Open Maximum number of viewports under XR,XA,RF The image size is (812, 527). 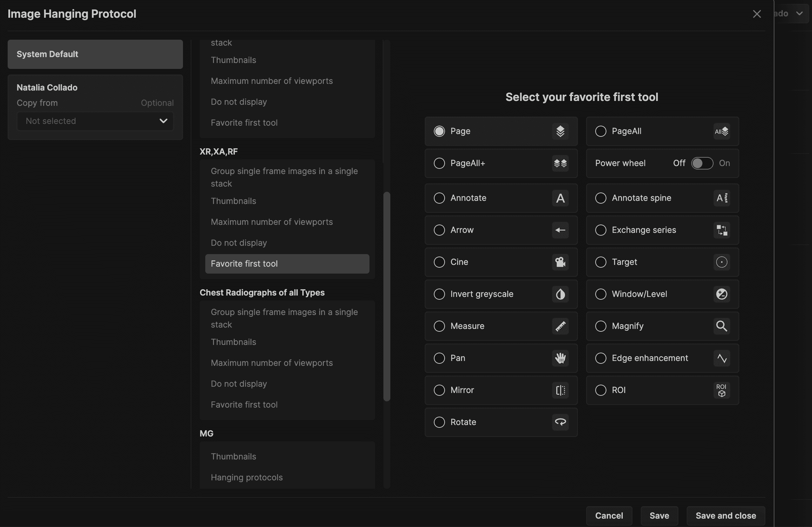click(x=272, y=222)
